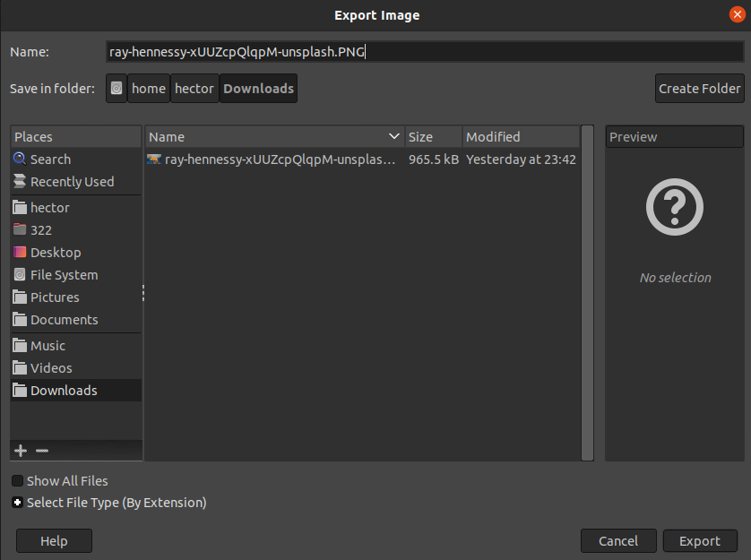Go to the hector path segment
751x560 pixels.
pos(194,89)
